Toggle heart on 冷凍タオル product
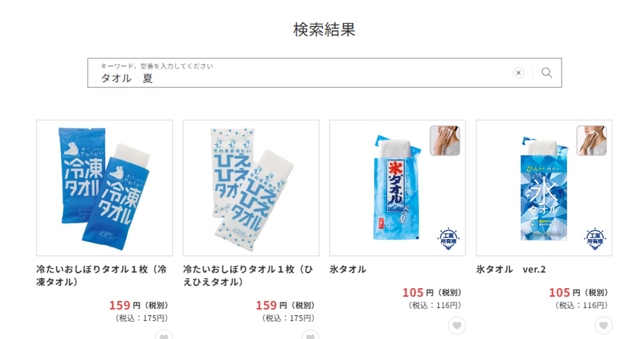The image size is (644, 339). click(x=164, y=335)
